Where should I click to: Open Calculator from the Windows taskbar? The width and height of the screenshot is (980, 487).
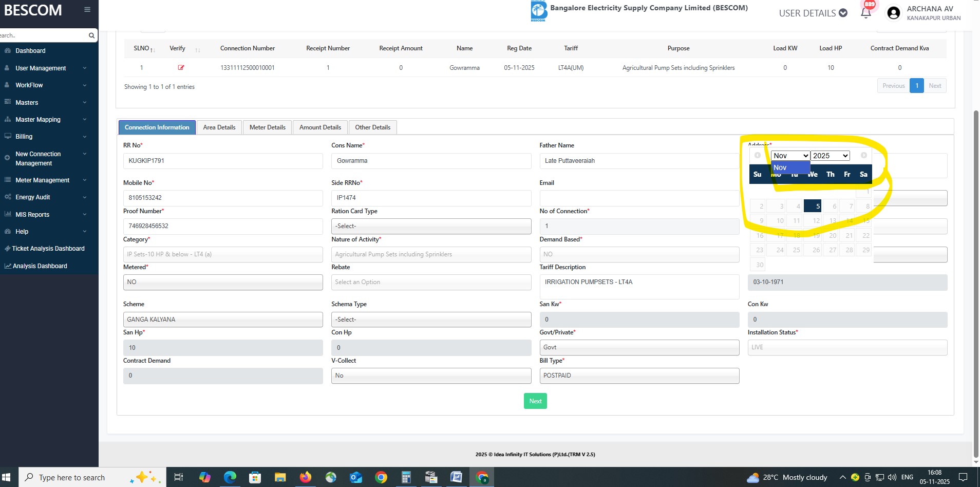(406, 477)
